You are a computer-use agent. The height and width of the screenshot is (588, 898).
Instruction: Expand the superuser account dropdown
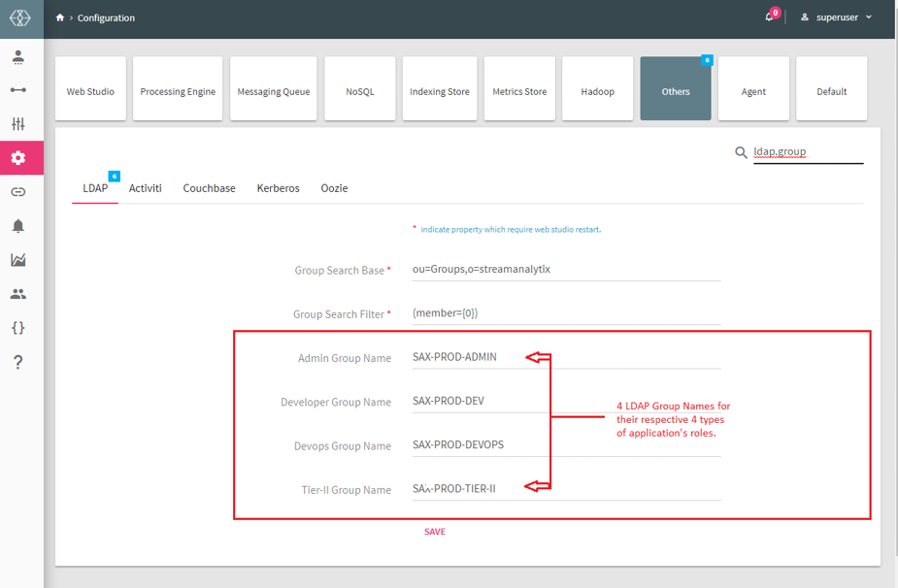click(836, 17)
